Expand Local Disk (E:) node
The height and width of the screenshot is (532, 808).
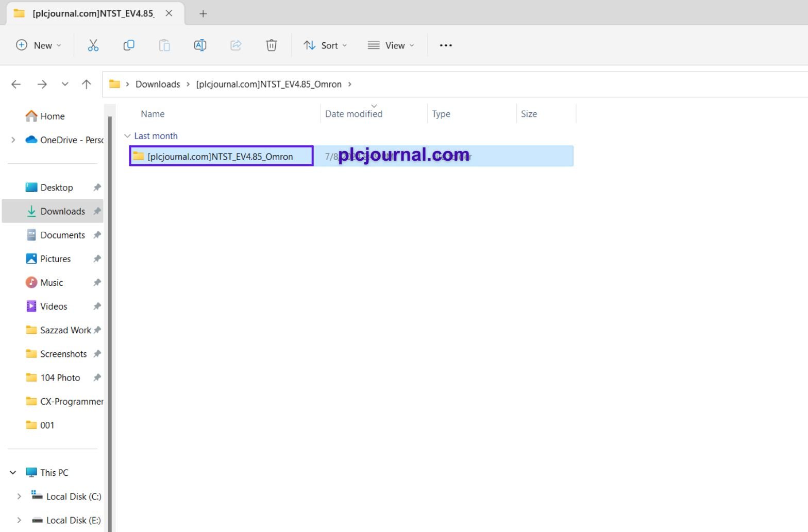click(x=19, y=520)
